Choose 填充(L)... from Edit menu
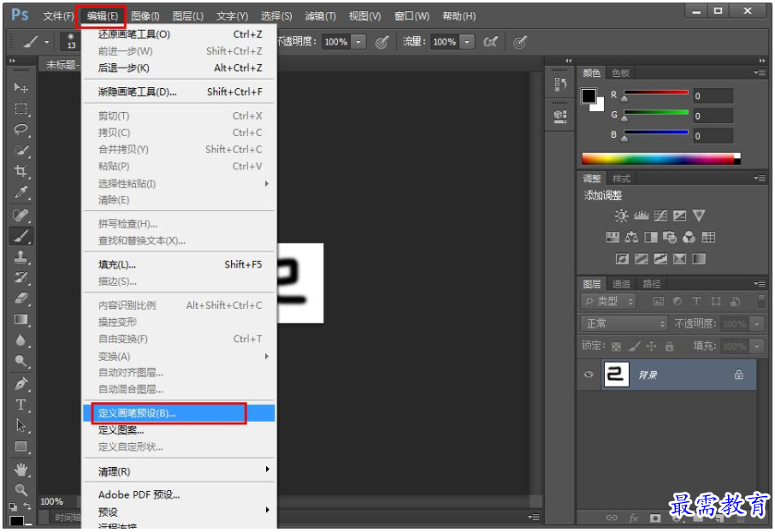Image resolution: width=775 pixels, height=532 pixels. coord(179,264)
